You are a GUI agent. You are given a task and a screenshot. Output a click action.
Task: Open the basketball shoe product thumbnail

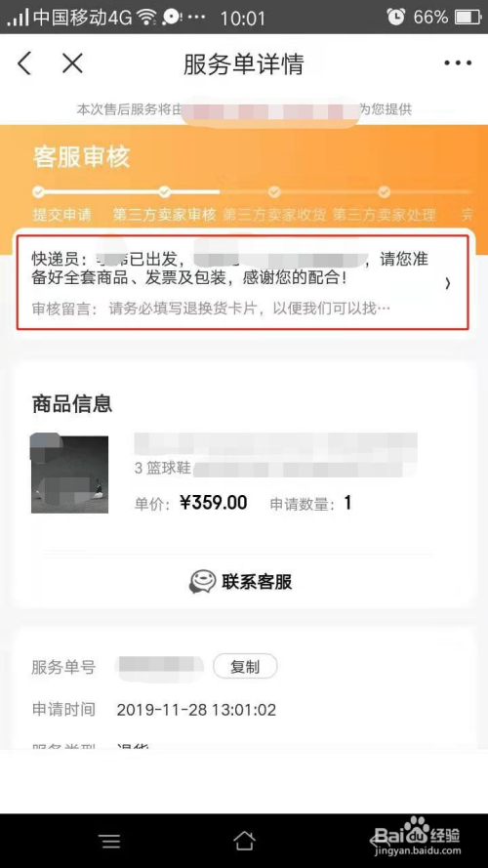(69, 475)
